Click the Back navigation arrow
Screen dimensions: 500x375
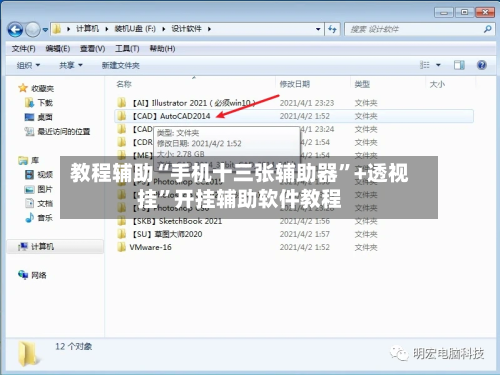pyautogui.click(x=15, y=30)
